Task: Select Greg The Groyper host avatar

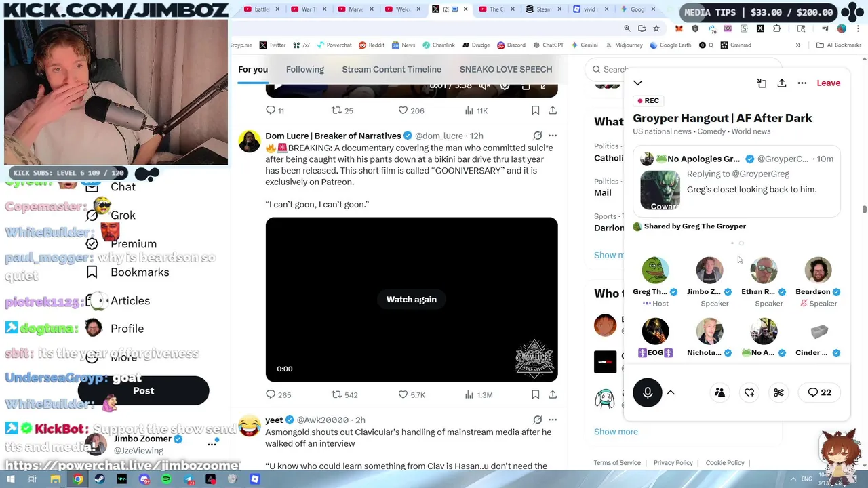Action: 655,270
